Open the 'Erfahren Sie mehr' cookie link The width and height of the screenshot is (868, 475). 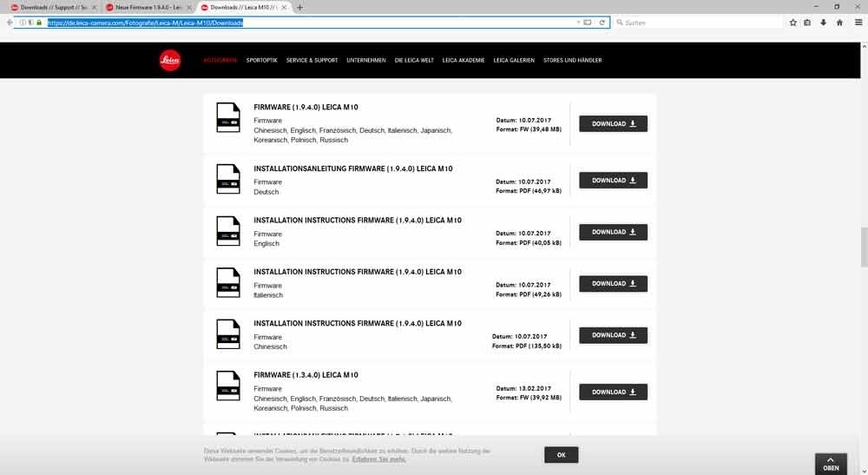coord(379,459)
